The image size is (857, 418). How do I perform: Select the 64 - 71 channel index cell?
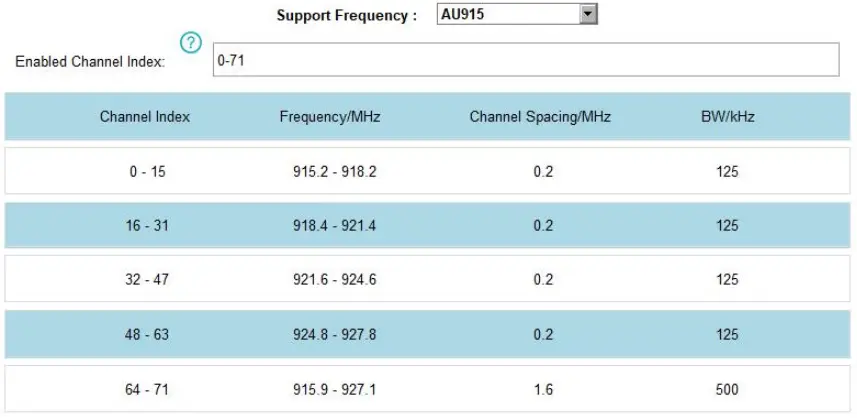pyautogui.click(x=147, y=389)
